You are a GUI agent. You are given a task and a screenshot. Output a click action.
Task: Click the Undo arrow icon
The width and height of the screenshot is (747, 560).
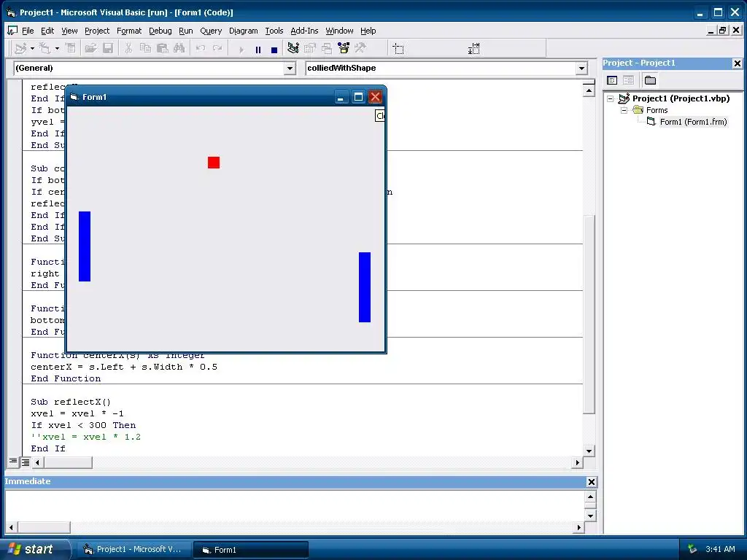click(x=201, y=48)
